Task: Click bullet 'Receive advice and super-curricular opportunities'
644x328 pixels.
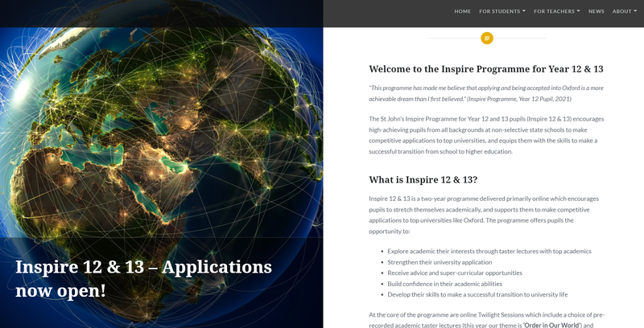Action: tap(455, 273)
